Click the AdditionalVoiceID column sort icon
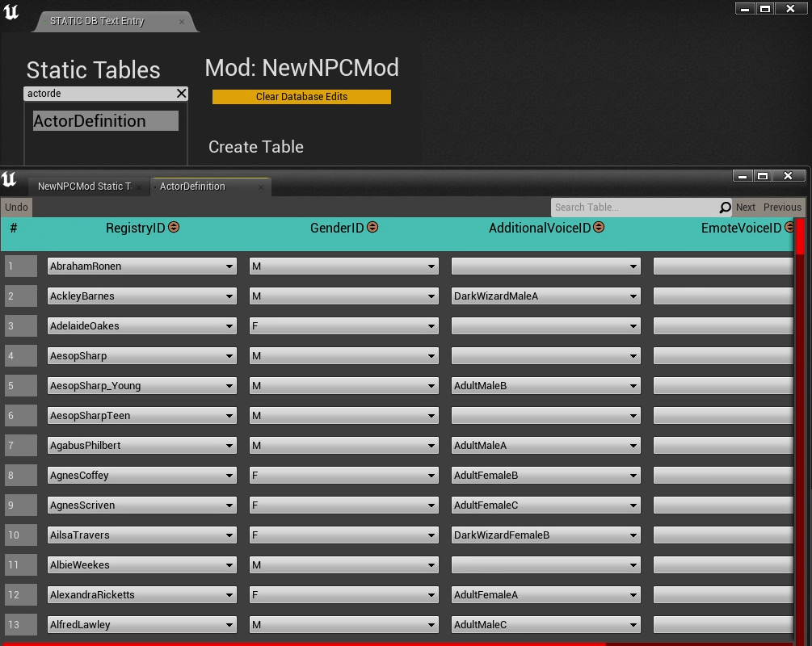This screenshot has height=646, width=812. point(599,227)
